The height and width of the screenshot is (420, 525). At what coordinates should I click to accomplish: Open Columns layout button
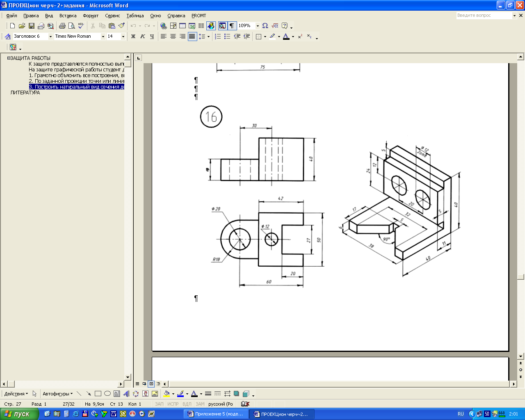click(x=201, y=26)
